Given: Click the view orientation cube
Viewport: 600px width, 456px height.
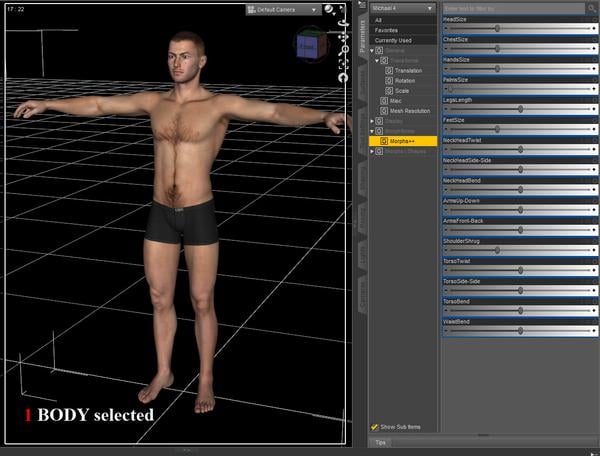Looking at the screenshot, I should pos(311,45).
